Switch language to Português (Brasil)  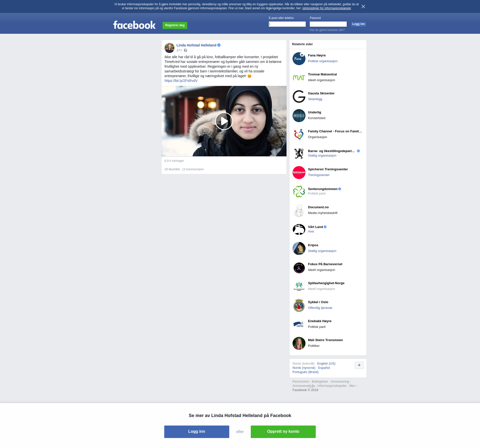tap(305, 372)
